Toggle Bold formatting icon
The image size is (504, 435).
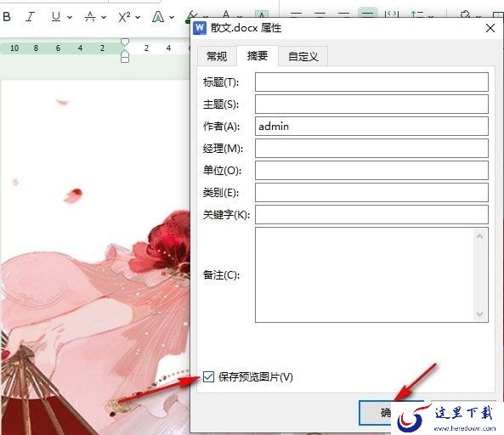[7, 16]
